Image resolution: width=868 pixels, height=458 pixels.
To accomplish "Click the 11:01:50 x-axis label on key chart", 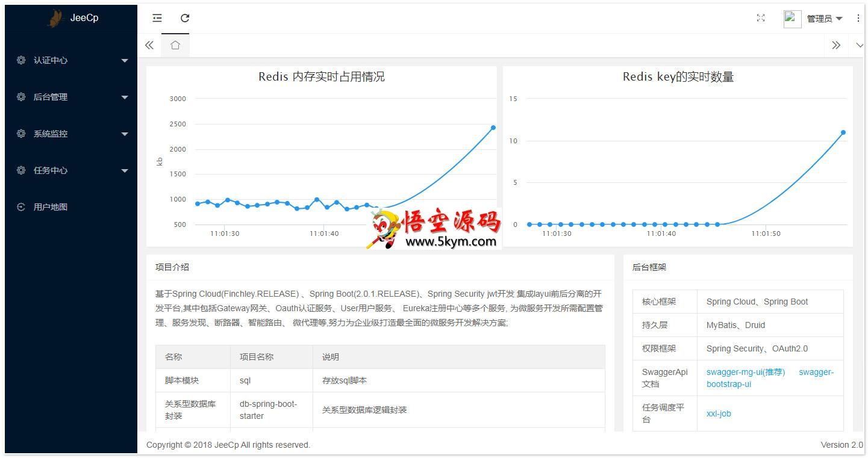I will pyautogui.click(x=766, y=234).
